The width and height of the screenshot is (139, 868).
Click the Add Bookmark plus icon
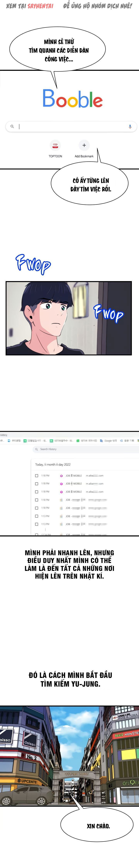click(84, 145)
